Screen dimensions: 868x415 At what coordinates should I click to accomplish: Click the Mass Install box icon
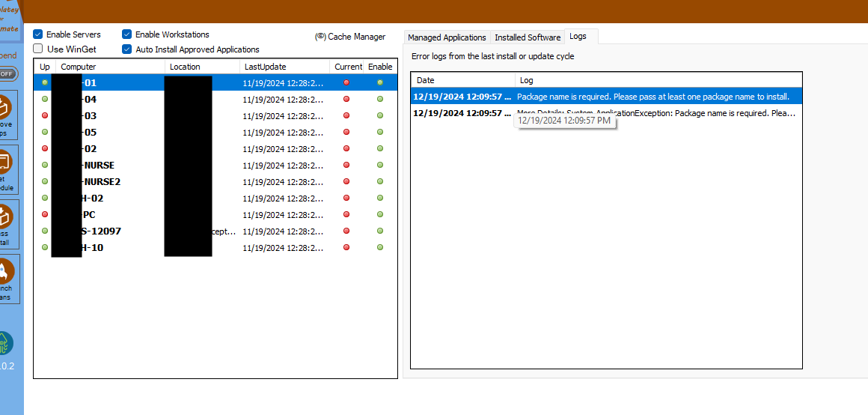click(x=6, y=217)
